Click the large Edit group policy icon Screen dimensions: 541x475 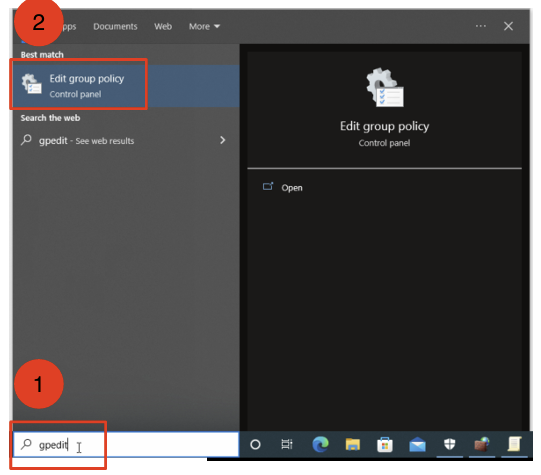point(385,87)
